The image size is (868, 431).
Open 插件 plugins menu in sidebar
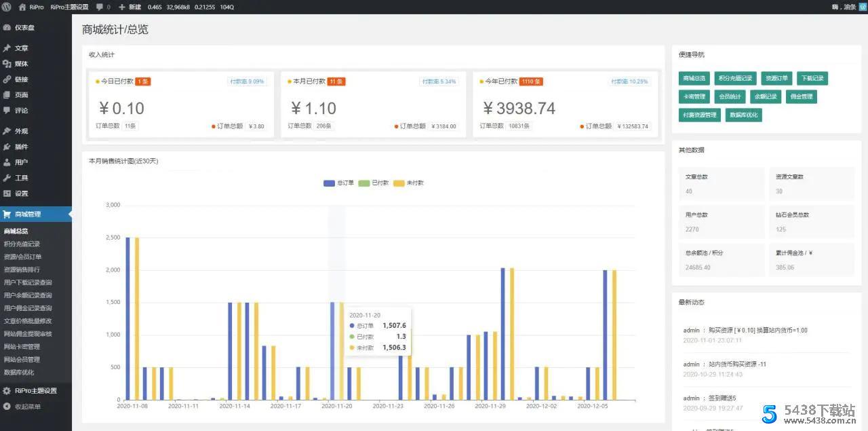21,147
